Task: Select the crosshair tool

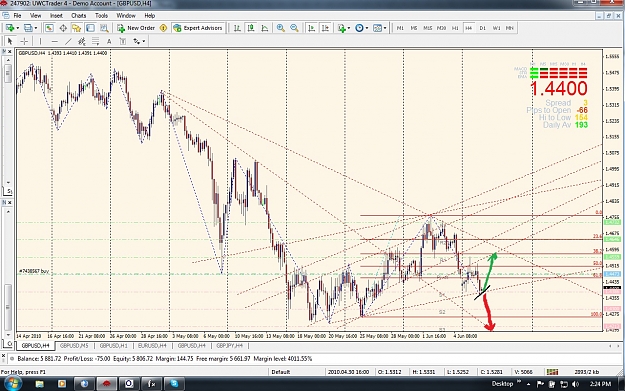Action: (x=24, y=41)
